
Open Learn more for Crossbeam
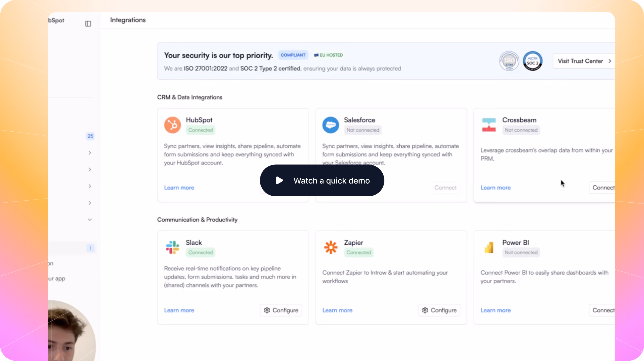pos(496,188)
